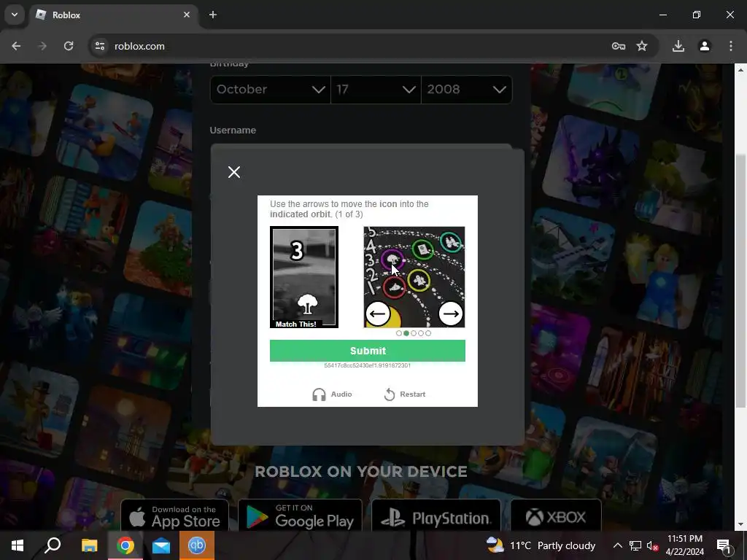Open the notification center icon
Screen dimensions: 747x560
[x=724, y=545]
